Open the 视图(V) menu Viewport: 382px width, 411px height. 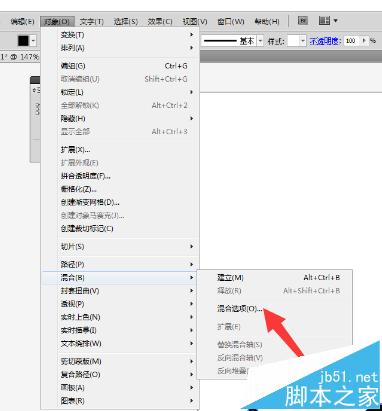[195, 22]
